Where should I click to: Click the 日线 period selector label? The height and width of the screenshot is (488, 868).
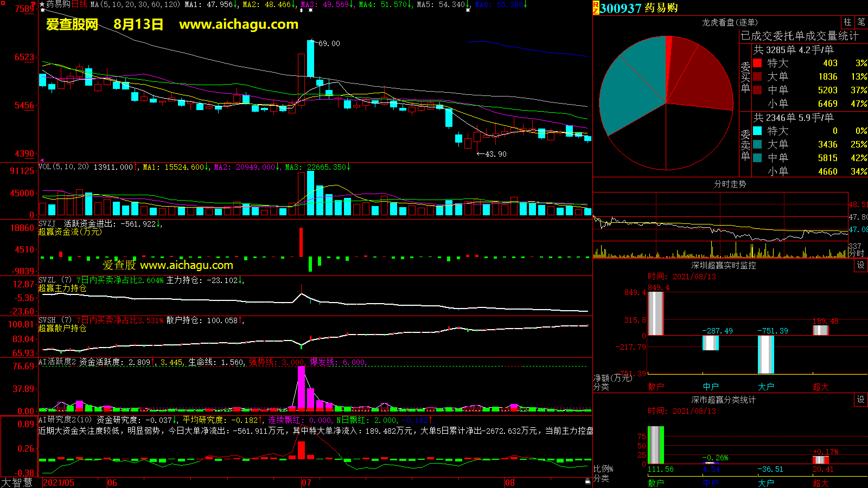[x=79, y=4]
